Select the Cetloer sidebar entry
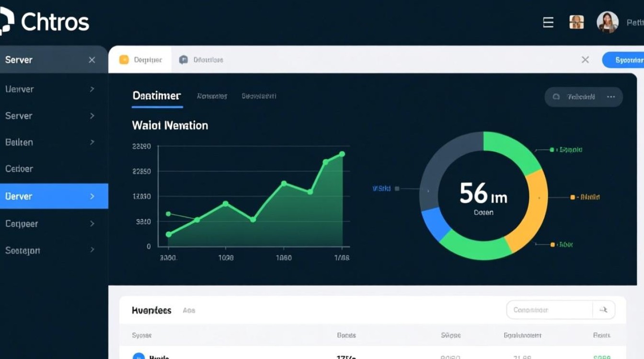 19,169
